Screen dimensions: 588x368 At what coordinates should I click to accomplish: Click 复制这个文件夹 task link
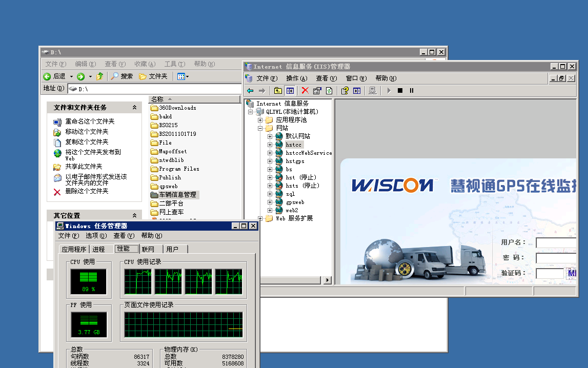pos(87,141)
